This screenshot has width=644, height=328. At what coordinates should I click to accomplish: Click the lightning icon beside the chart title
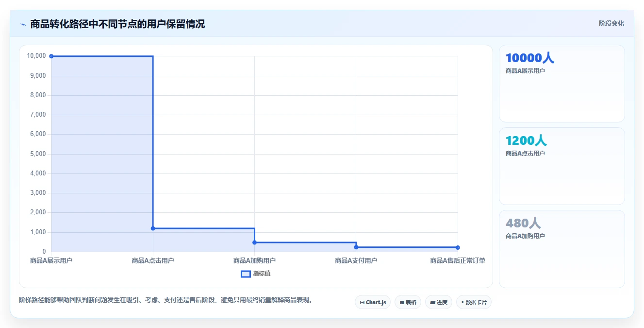coord(23,24)
